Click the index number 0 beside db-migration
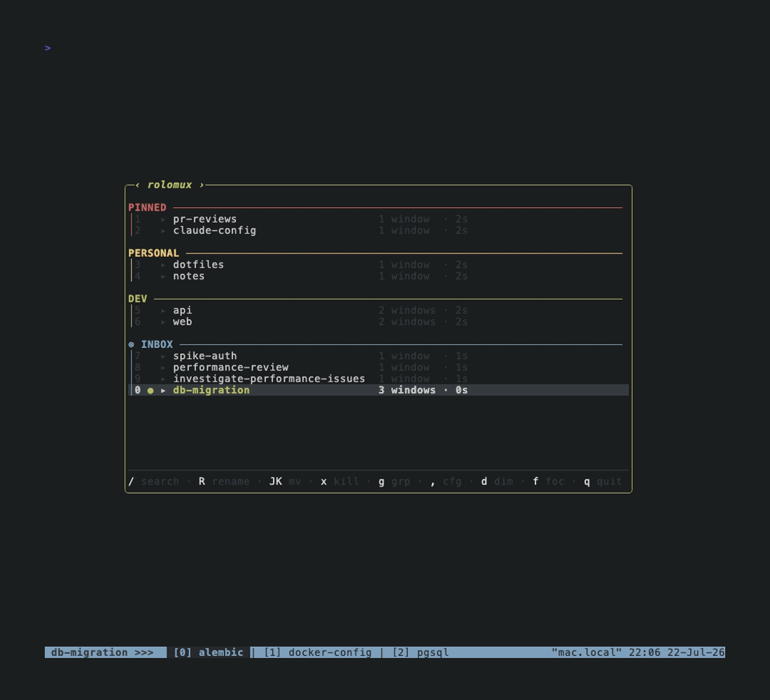770x700 pixels. 137,390
